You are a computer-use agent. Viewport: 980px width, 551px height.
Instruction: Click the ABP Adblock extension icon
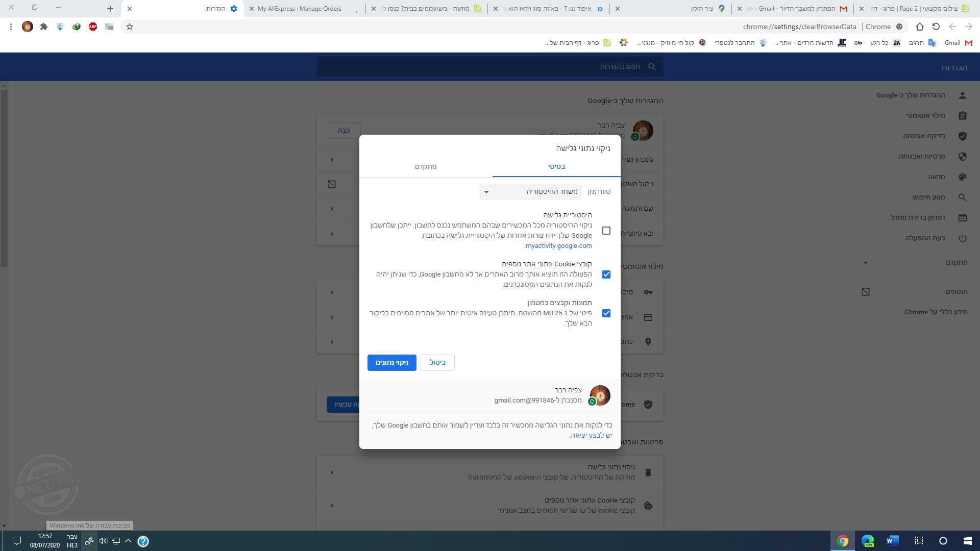93,27
